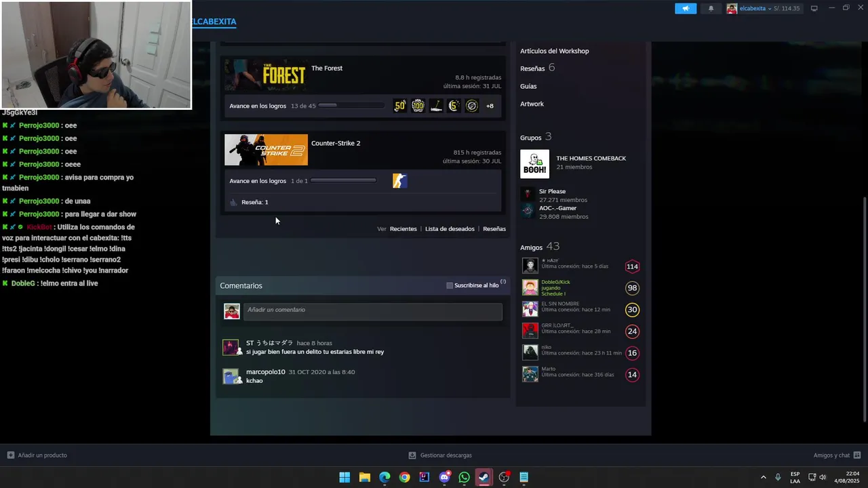Image resolution: width=868 pixels, height=488 pixels.
Task: Open marcopolo10 commenter avatar
Action: 231,376
